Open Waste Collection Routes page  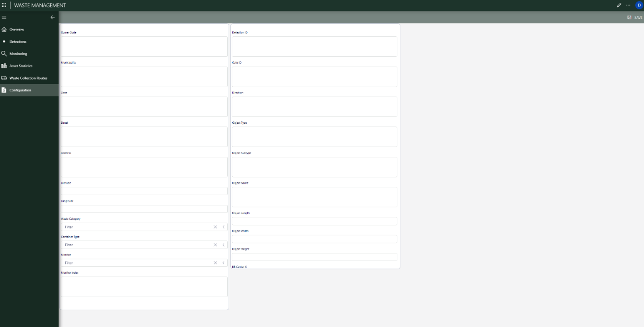tap(28, 78)
